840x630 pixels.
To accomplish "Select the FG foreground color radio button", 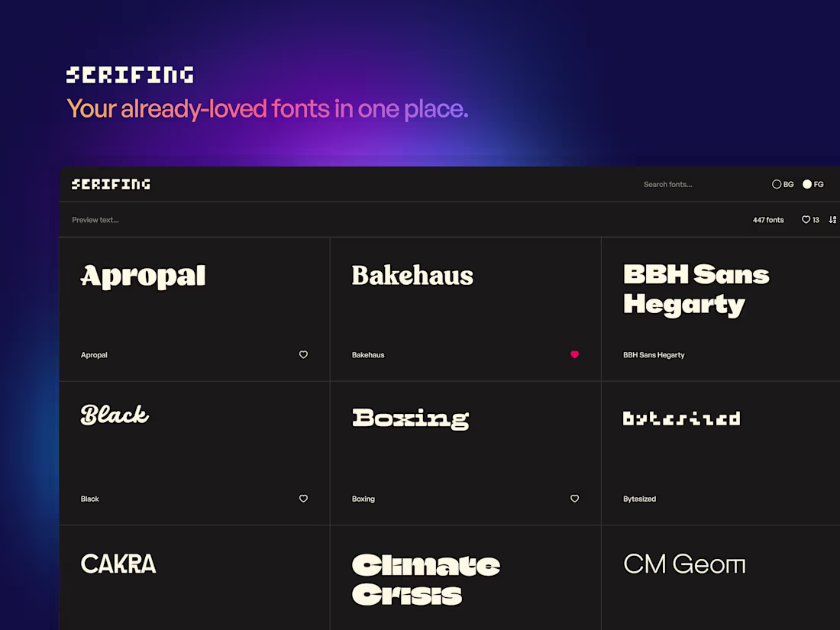I will [806, 184].
